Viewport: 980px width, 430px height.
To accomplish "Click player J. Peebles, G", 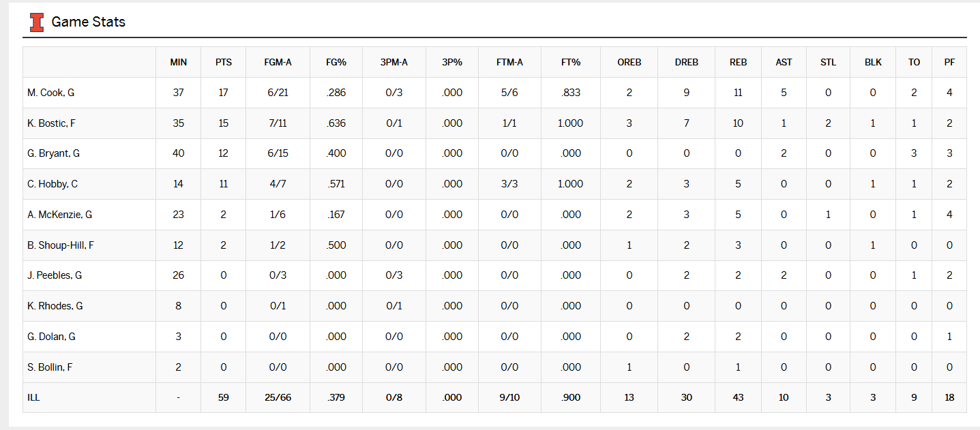I will click(x=55, y=275).
